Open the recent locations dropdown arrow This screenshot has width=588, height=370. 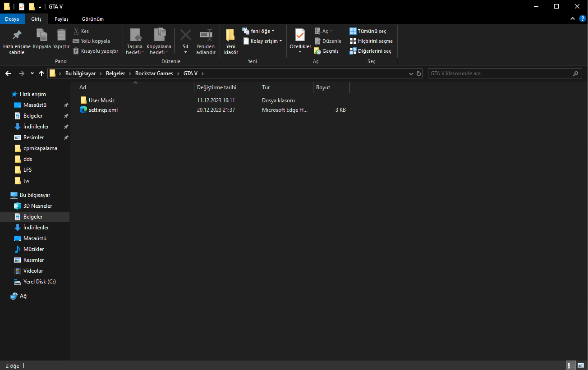tap(32, 73)
